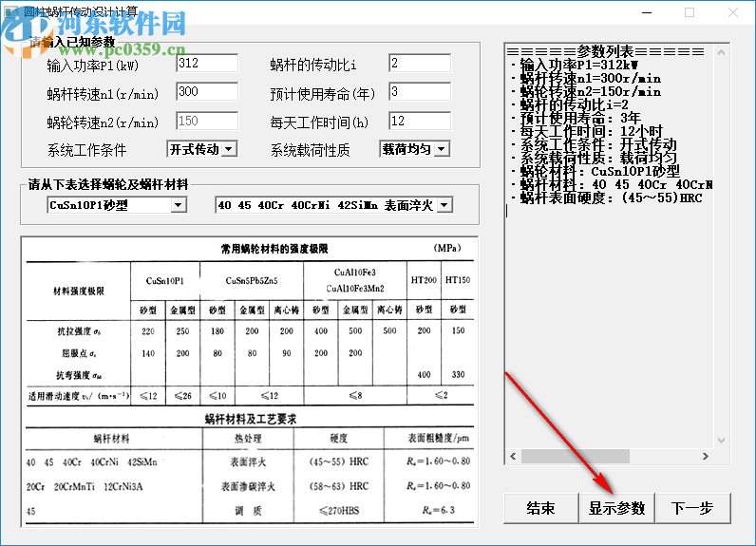Image resolution: width=756 pixels, height=546 pixels.
Task: Click the horizontal scrollbar thumb in parameter list
Action: 576,456
